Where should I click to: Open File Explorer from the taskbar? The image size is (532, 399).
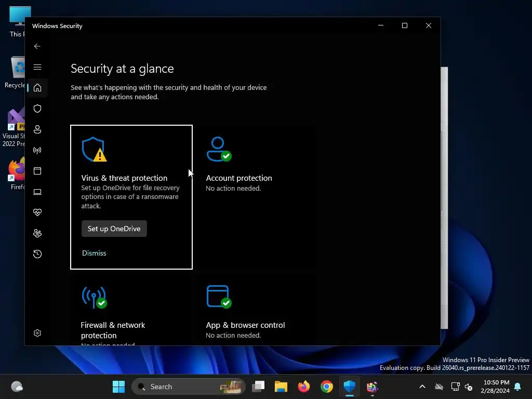281,387
